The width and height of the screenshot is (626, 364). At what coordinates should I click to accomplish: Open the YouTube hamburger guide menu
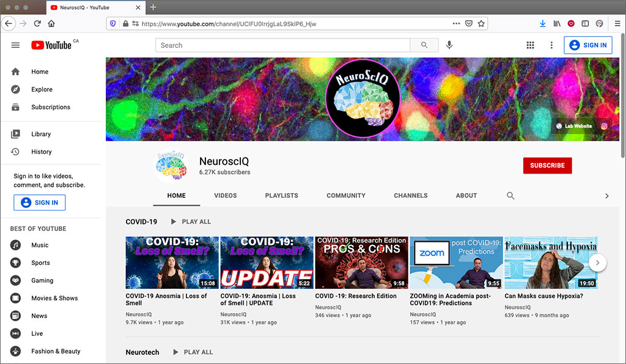(15, 45)
